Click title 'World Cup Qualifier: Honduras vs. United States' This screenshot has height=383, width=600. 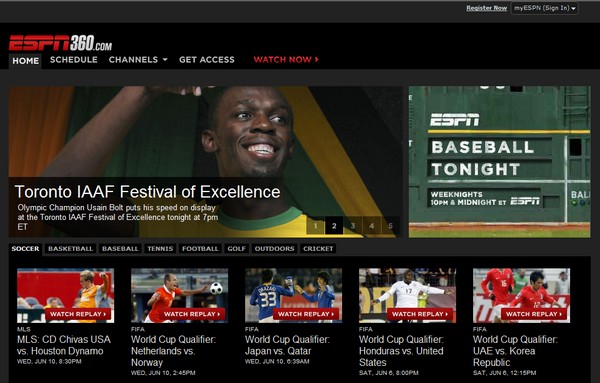[401, 351]
